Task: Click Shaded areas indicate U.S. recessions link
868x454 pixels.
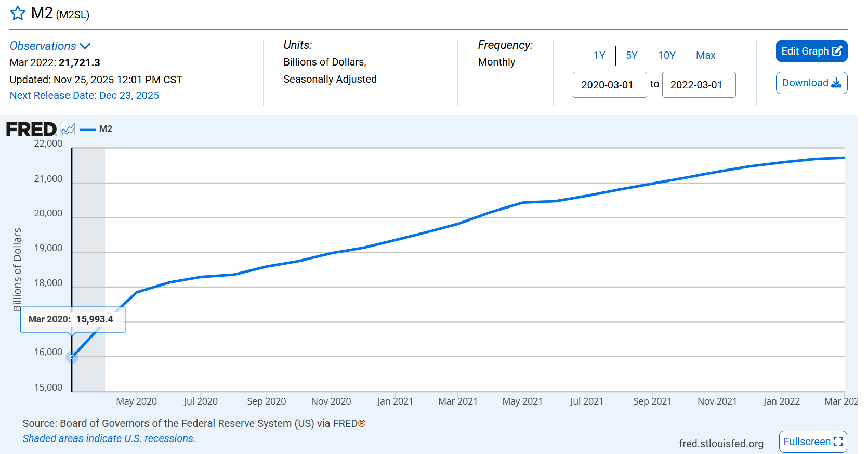Action: pos(109,438)
